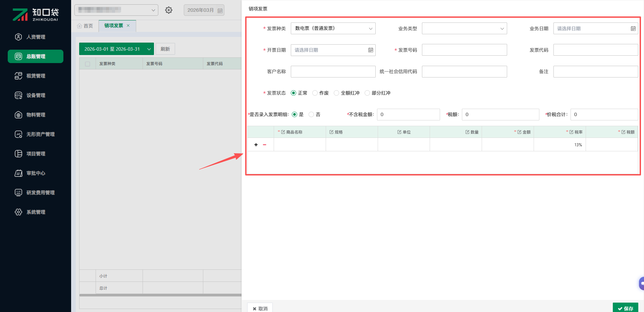The image size is (644, 312).
Task: Click the 无形资产管理 sidebar icon
Action: [18, 134]
